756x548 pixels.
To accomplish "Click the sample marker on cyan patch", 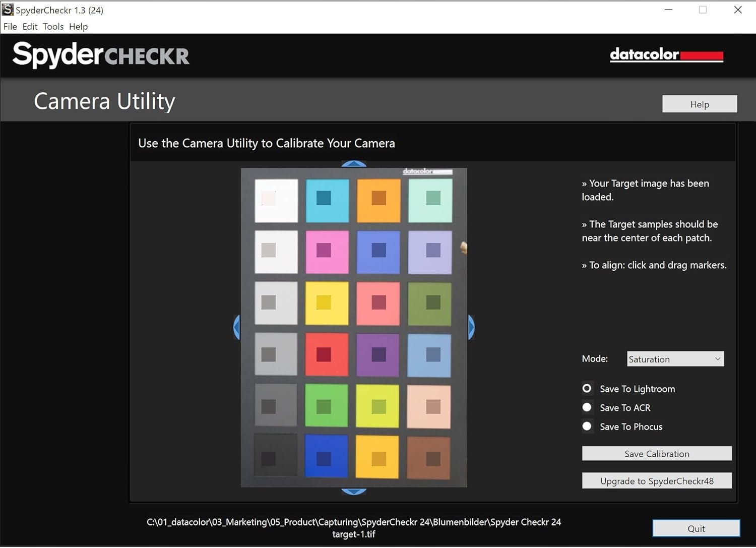I will tap(324, 198).
